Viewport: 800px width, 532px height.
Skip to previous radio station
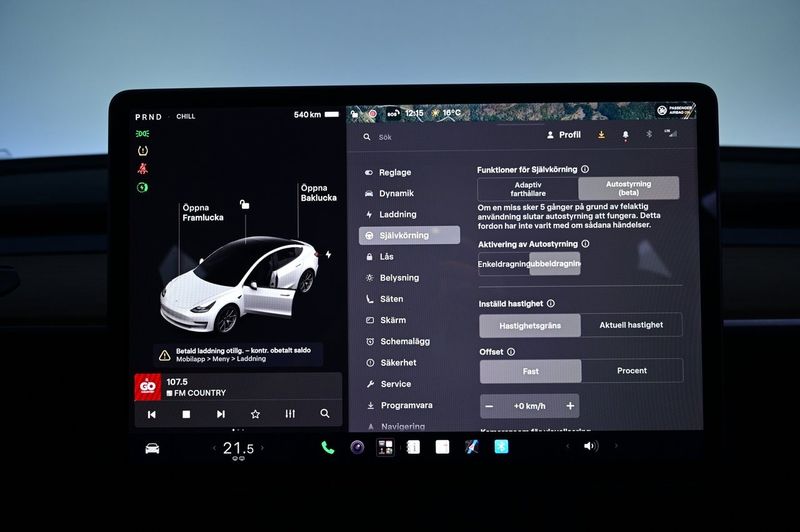tap(152, 415)
